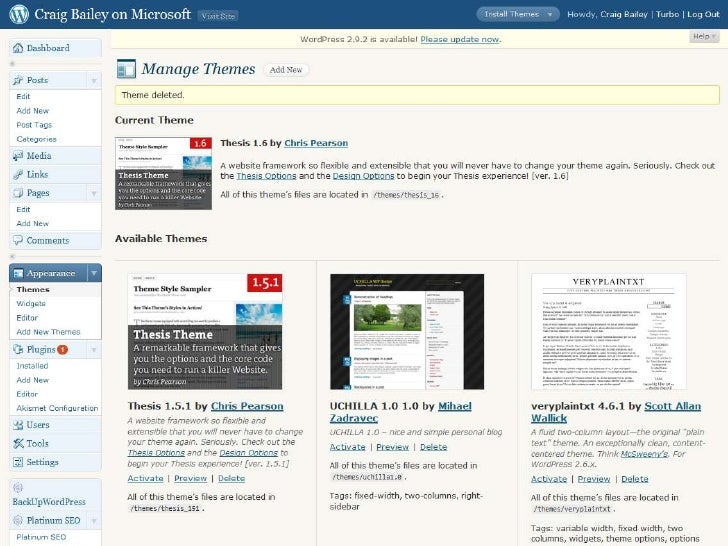Click the veryplaintxt theme screenshot
Viewport: 728px width, 546px height.
(608, 332)
